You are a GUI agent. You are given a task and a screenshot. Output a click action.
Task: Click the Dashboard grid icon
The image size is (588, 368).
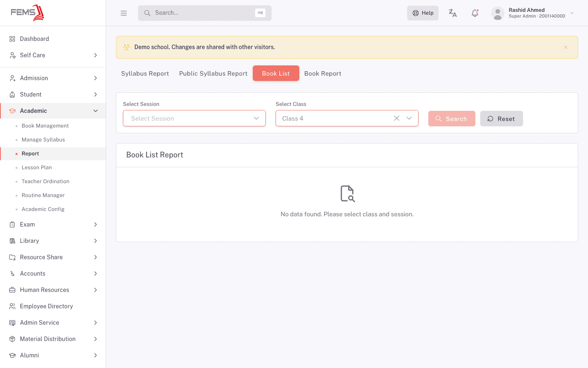(x=12, y=39)
